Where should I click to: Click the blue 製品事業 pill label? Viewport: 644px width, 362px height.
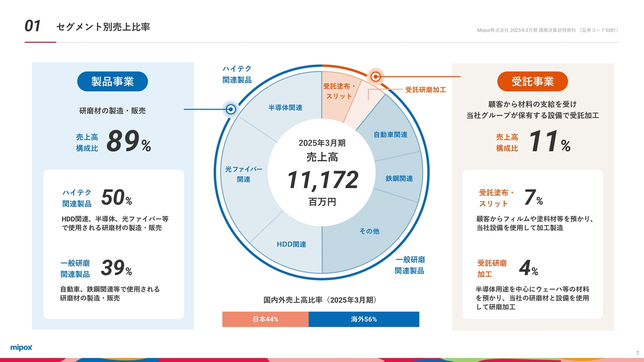112,81
